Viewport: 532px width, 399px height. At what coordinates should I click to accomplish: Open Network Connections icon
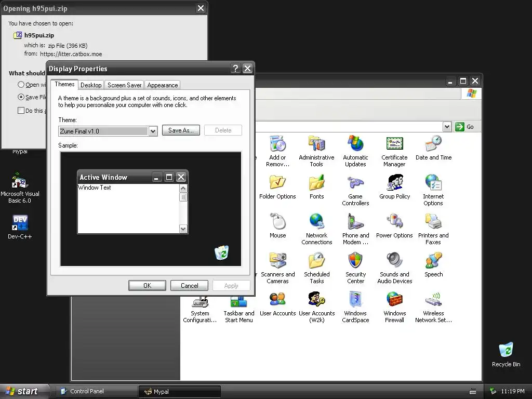click(x=316, y=221)
